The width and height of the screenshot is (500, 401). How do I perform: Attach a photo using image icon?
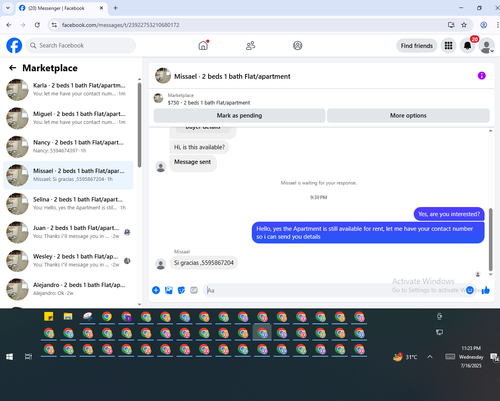pyautogui.click(x=169, y=290)
